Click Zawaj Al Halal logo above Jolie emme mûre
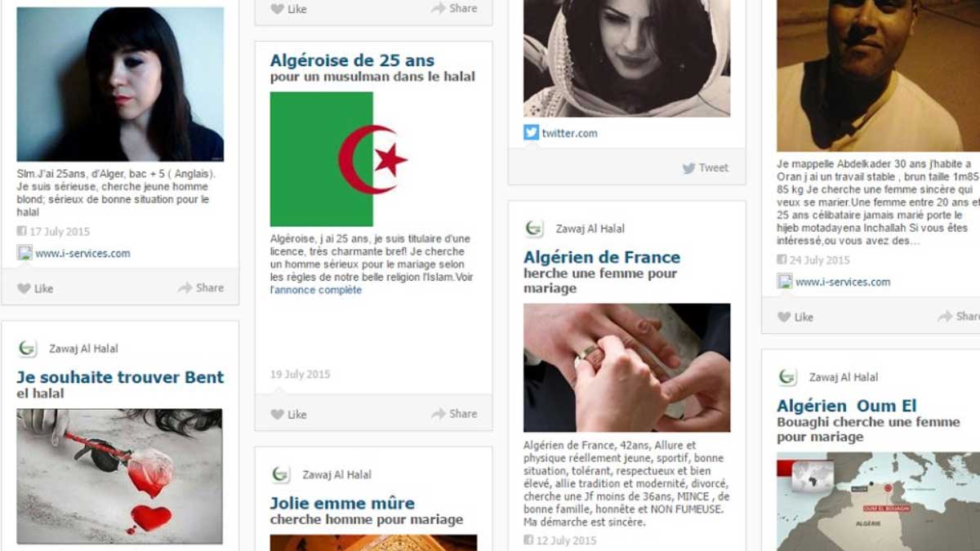This screenshot has height=551, width=980. 281,474
